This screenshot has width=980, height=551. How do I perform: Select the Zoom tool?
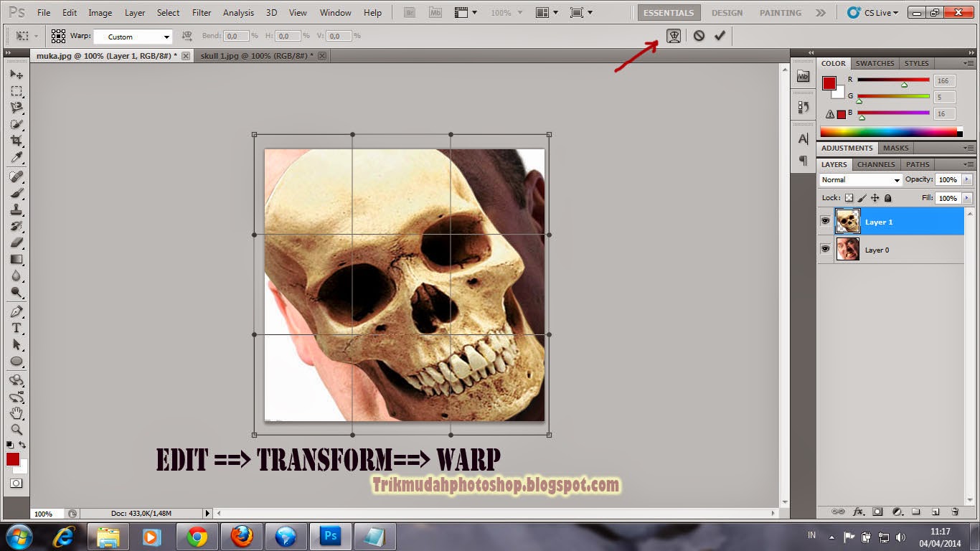tap(17, 430)
